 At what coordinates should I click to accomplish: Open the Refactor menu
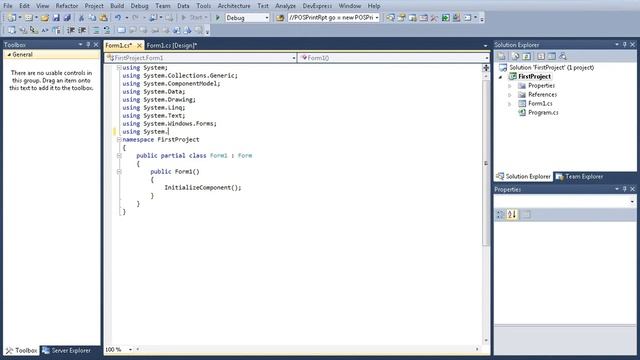pos(67,6)
